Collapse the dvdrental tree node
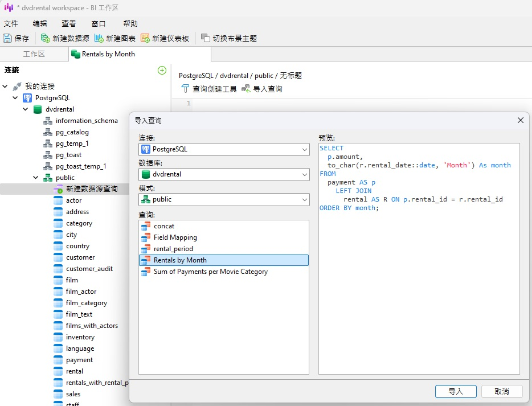This screenshot has width=532, height=406. (x=26, y=109)
